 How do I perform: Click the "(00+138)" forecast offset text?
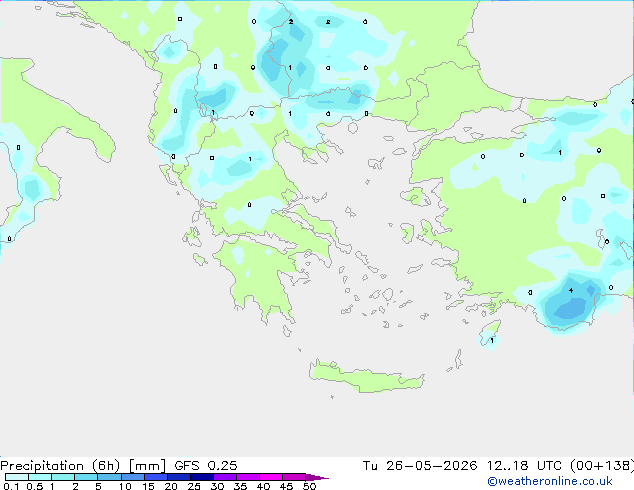tap(602, 466)
